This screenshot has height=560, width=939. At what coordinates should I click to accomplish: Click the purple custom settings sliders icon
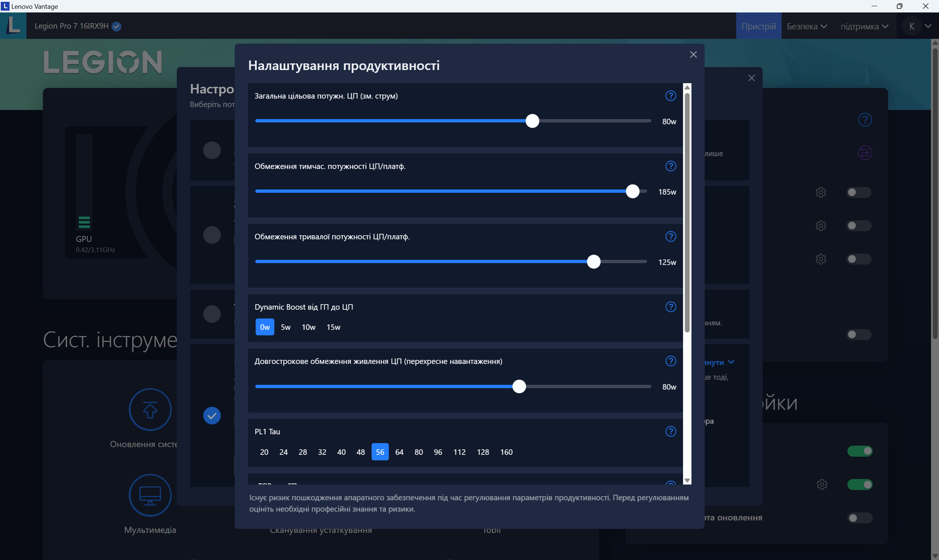(865, 153)
